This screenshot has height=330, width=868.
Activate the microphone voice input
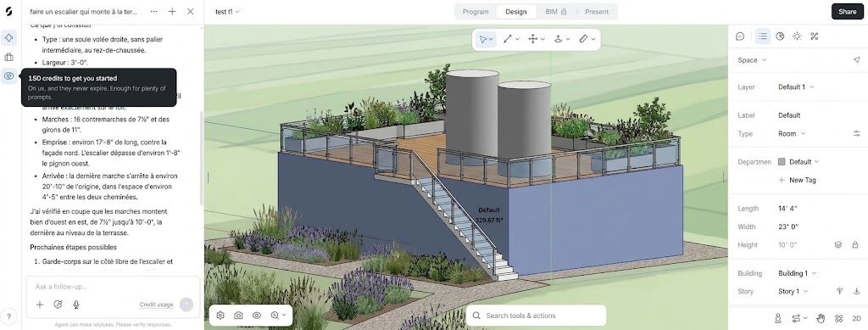coord(75,305)
